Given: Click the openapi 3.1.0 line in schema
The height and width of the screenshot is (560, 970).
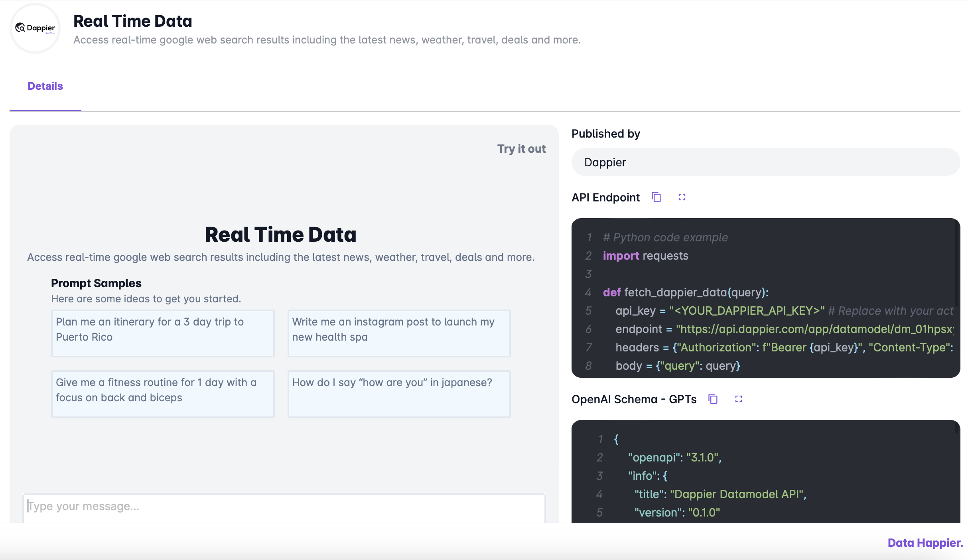Looking at the screenshot, I should pyautogui.click(x=674, y=457).
